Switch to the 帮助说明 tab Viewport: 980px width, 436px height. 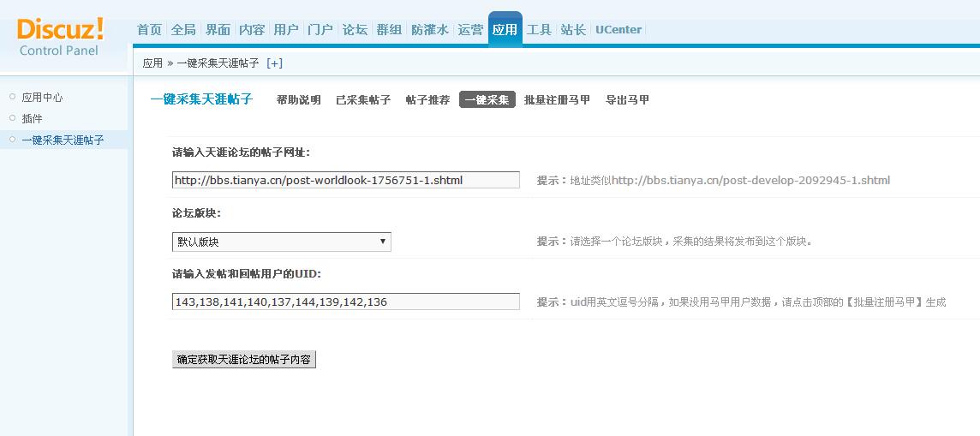pyautogui.click(x=299, y=100)
